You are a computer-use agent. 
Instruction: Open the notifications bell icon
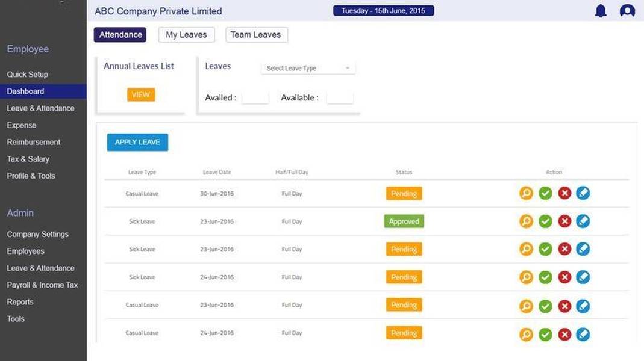pos(601,11)
